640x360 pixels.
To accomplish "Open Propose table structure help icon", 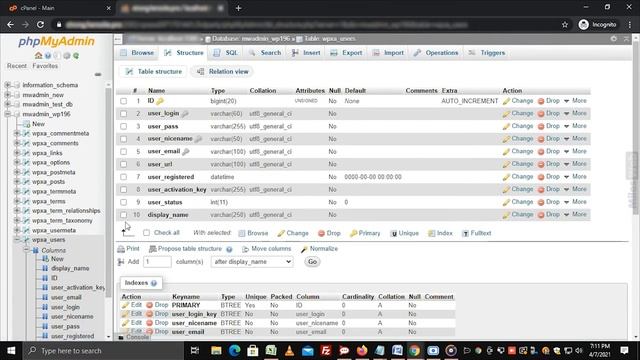I will 229,249.
